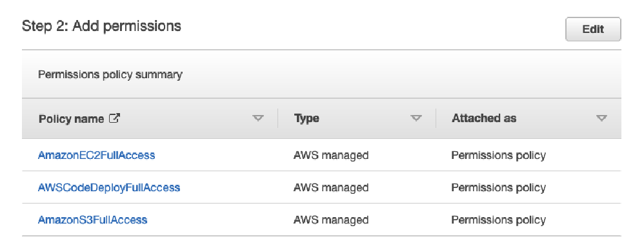Sort using the Type column arrow
Image resolution: width=644 pixels, height=252 pixels.
pos(416,118)
